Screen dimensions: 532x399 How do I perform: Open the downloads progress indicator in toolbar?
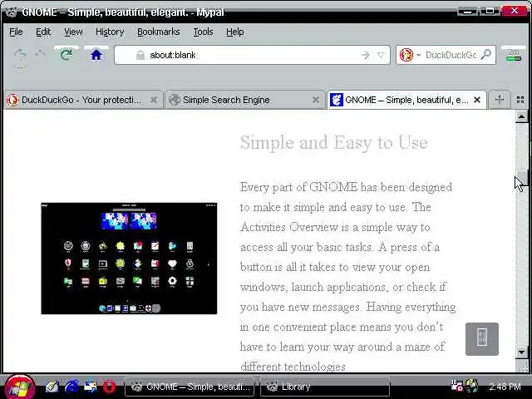[x=514, y=55]
